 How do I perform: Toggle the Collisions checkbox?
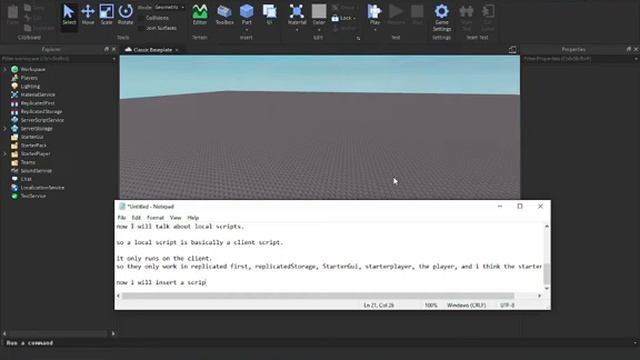coord(141,18)
